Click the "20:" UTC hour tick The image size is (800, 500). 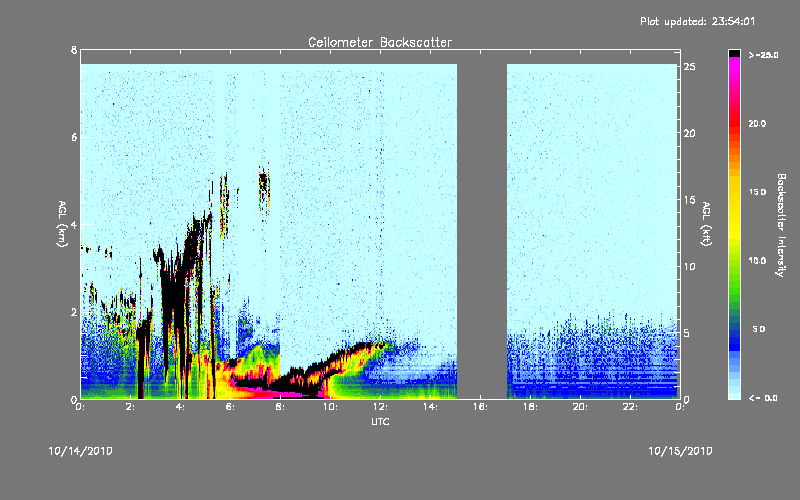coord(581,407)
